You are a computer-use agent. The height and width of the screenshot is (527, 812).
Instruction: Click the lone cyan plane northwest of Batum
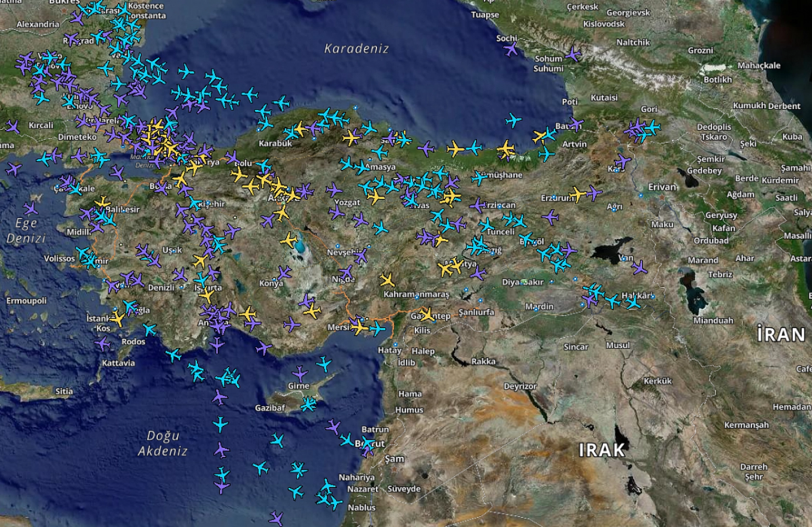pos(513,120)
